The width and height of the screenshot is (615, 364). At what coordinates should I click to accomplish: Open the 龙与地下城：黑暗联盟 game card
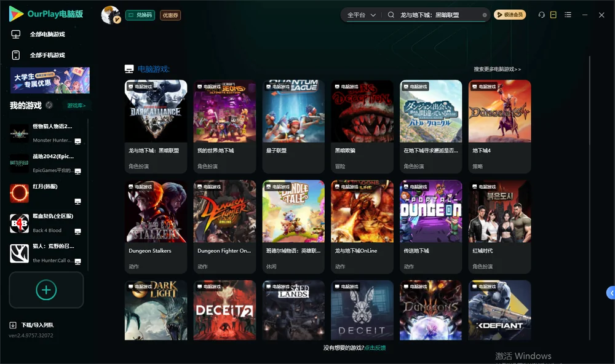(156, 126)
